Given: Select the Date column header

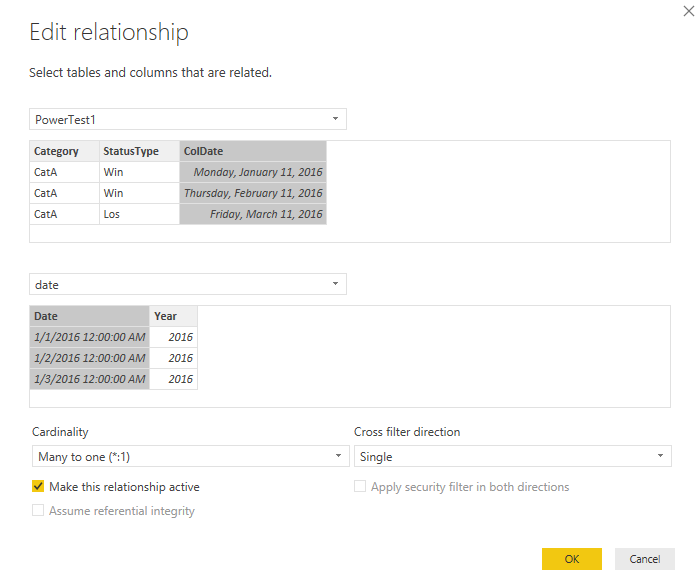Looking at the screenshot, I should pos(90,316).
